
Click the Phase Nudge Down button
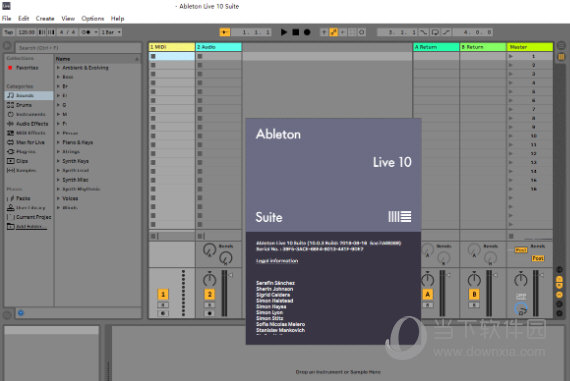point(42,32)
